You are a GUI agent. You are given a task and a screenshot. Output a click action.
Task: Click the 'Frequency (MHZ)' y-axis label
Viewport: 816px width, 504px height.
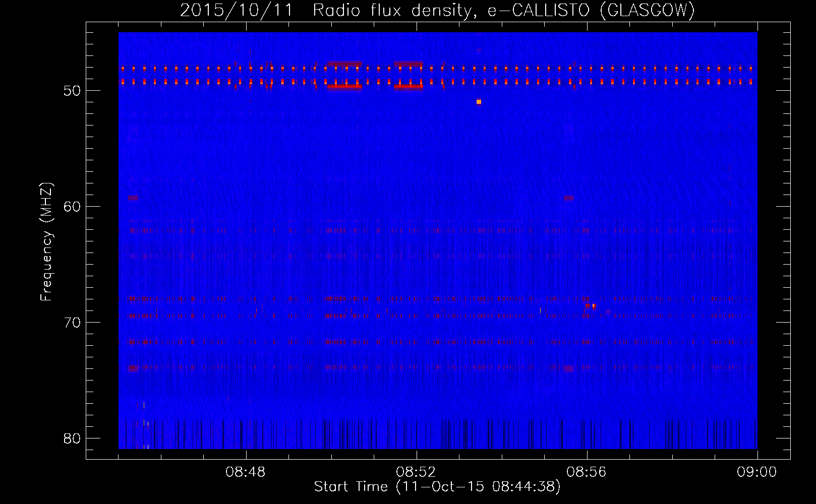coord(46,242)
